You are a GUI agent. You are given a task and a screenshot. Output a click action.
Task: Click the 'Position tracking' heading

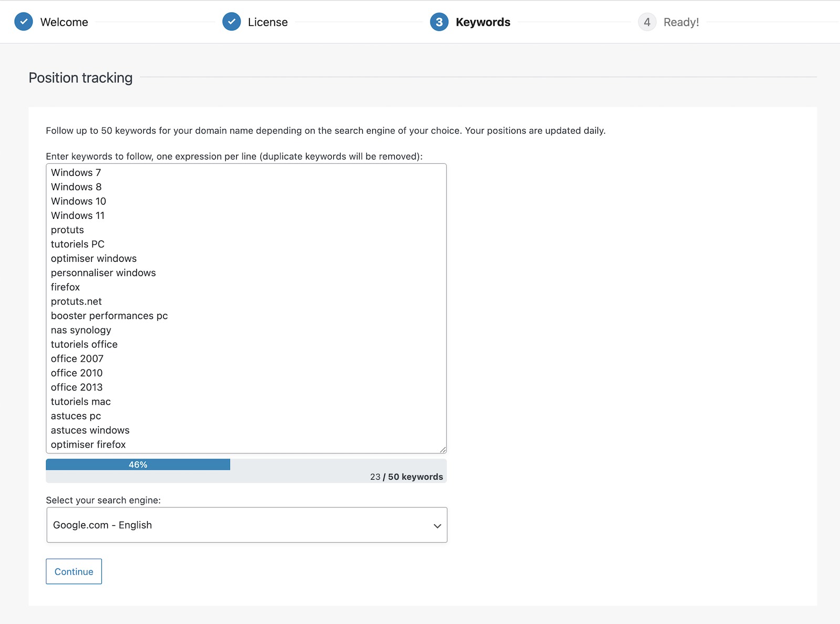tap(80, 78)
